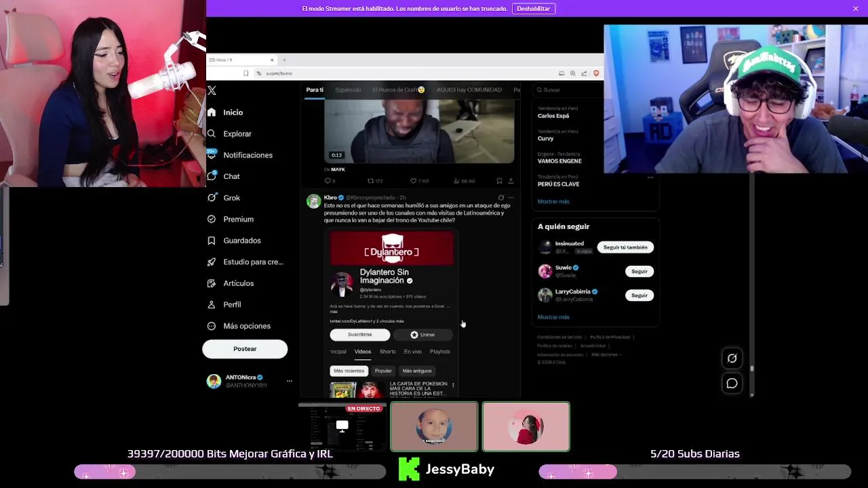This screenshot has height=488, width=868.
Task: Open the more options dots in trends panel
Action: point(650,178)
